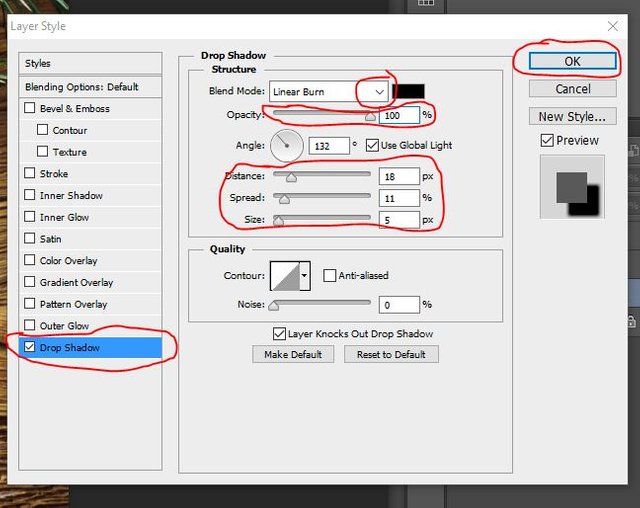Enable the Inner Shadow checkbox

[x=29, y=195]
